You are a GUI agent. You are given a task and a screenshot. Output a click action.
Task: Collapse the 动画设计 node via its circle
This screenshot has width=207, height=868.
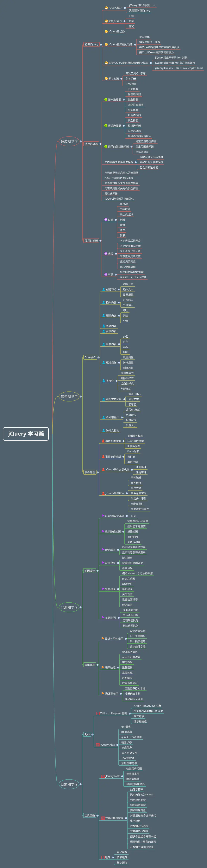[x=98, y=571]
